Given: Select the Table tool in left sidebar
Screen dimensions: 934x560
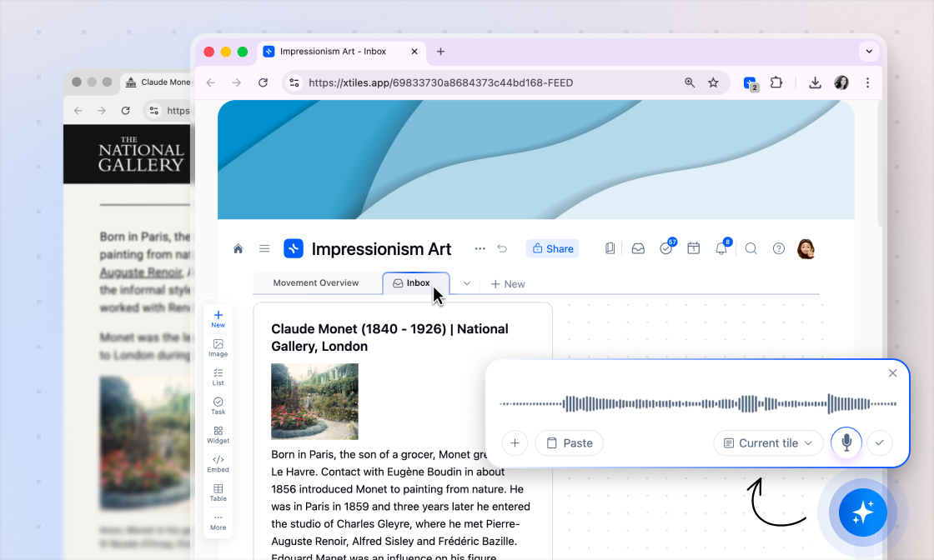Looking at the screenshot, I should point(218,492).
